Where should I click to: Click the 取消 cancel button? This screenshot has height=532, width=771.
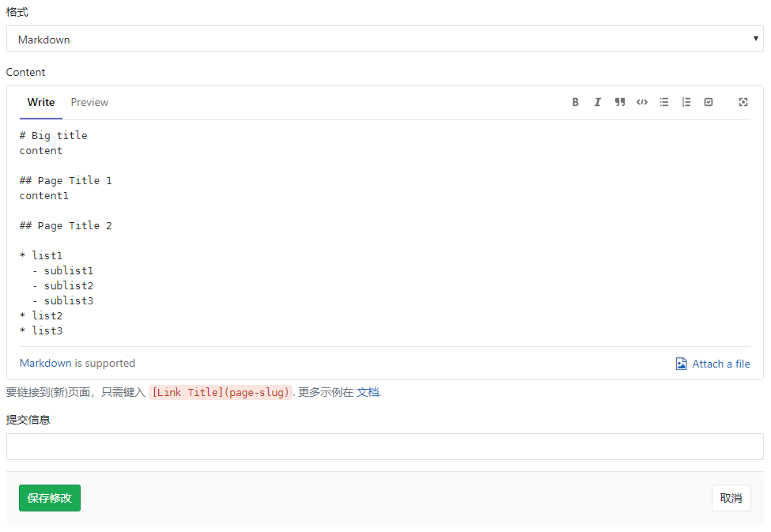(x=731, y=498)
